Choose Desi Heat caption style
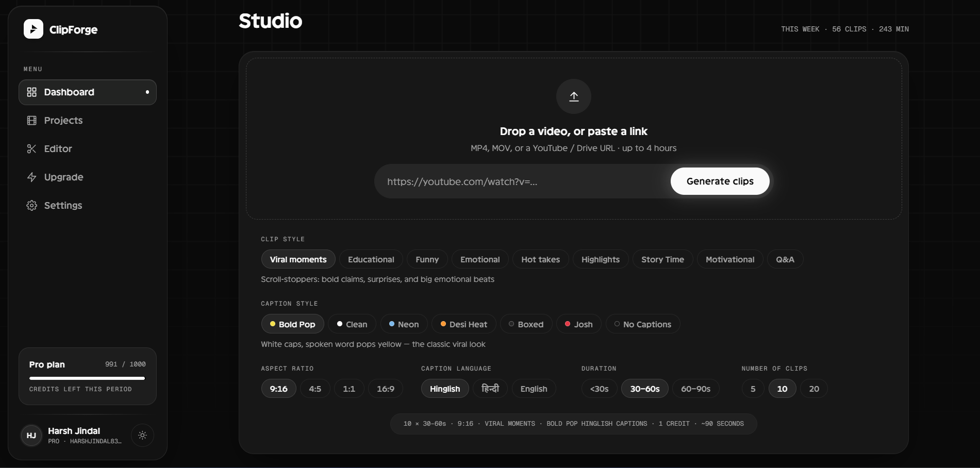 463,324
